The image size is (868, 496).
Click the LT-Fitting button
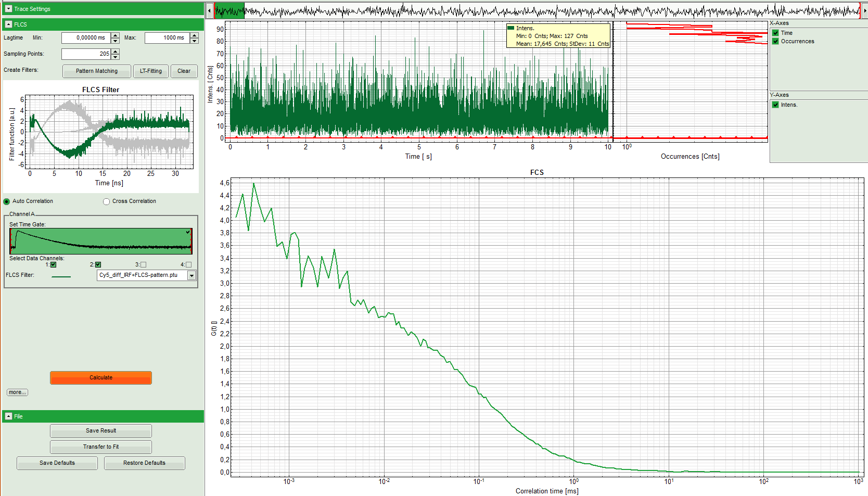(x=151, y=71)
